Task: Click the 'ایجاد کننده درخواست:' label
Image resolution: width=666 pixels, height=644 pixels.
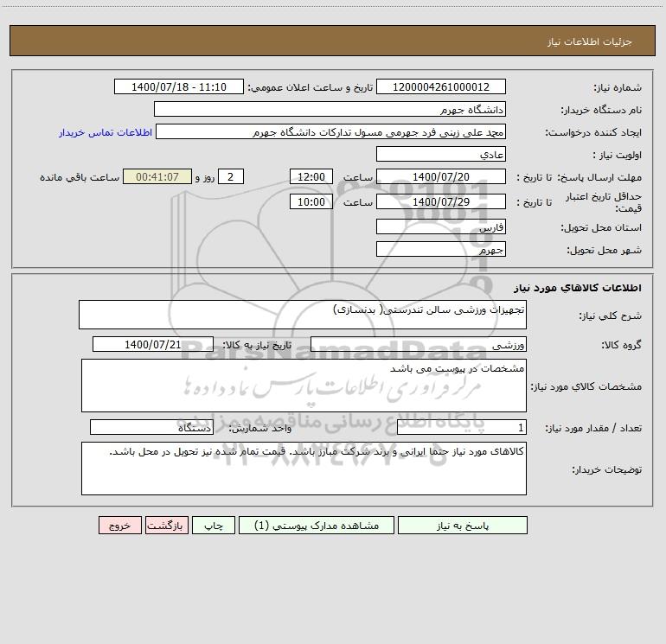Action: click(x=593, y=132)
